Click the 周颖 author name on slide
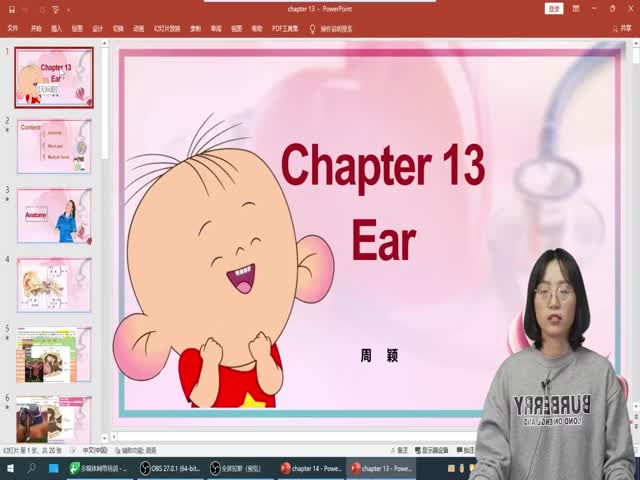Viewport: 640px width, 480px height. click(x=379, y=356)
